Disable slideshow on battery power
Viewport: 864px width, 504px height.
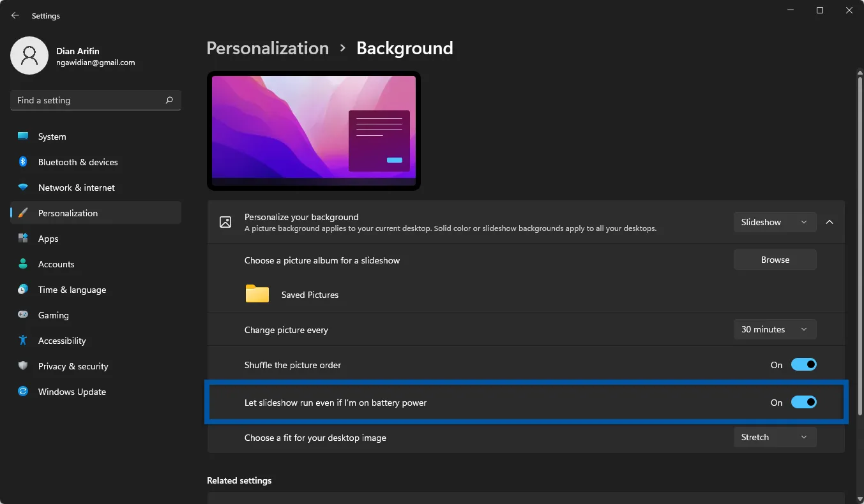point(804,402)
